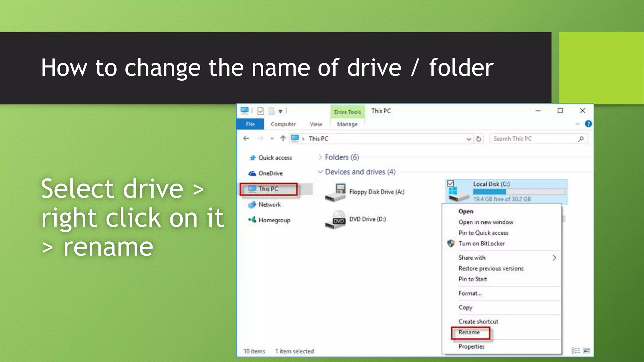Go up one level with the up arrow

tap(283, 139)
